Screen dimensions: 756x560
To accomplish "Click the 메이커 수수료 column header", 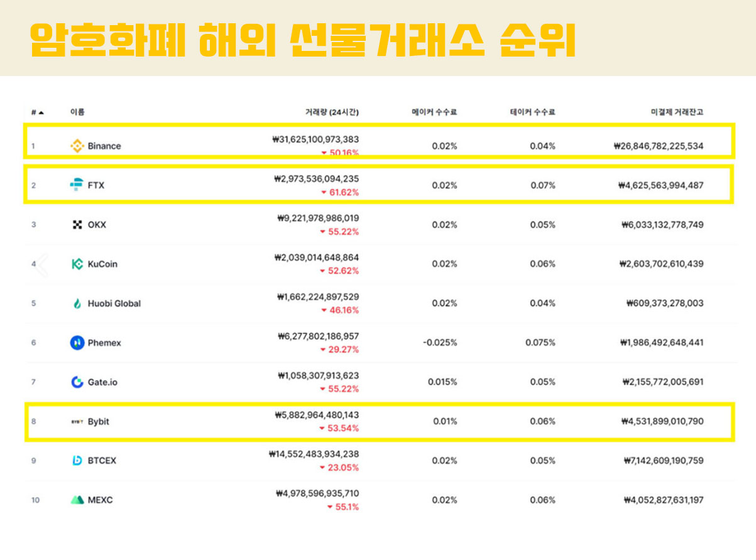I will tap(434, 113).
